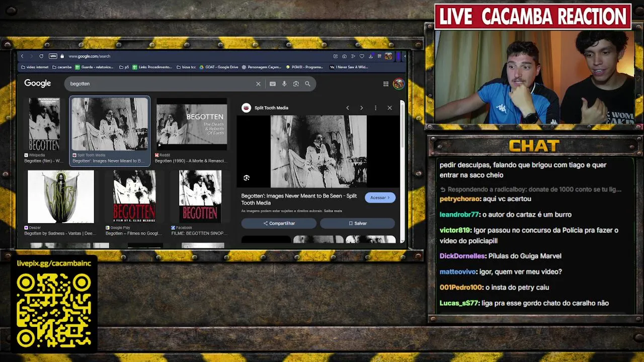
Task: Open the 'p5' bookmark folder
Action: point(124,67)
